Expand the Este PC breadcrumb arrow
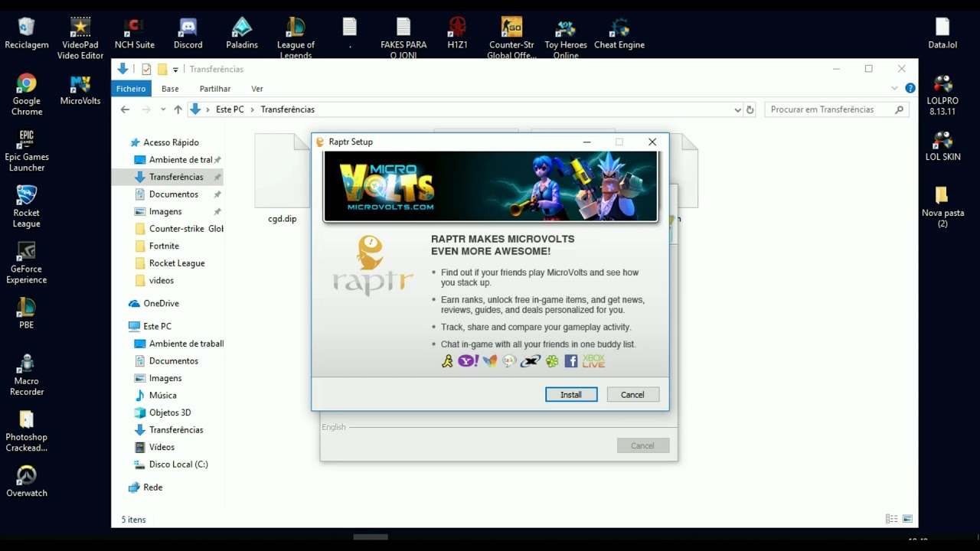The height and width of the screenshot is (551, 980). coord(252,109)
